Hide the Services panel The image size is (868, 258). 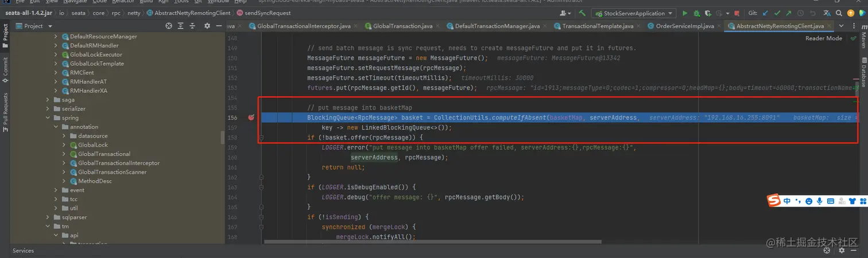[854, 251]
